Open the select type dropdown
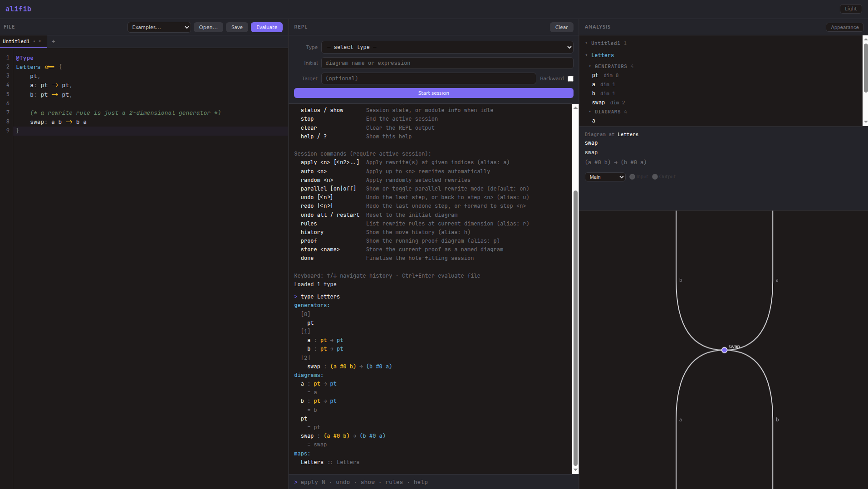The height and width of the screenshot is (489, 868). click(447, 47)
